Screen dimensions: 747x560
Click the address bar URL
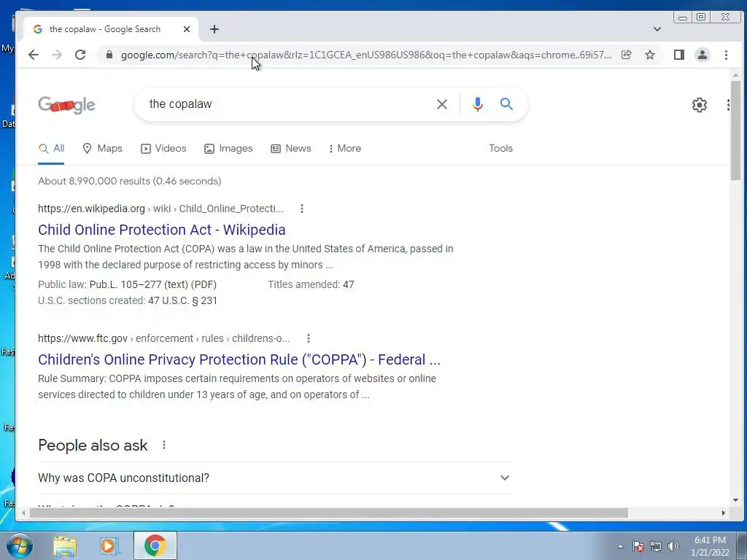click(x=366, y=55)
